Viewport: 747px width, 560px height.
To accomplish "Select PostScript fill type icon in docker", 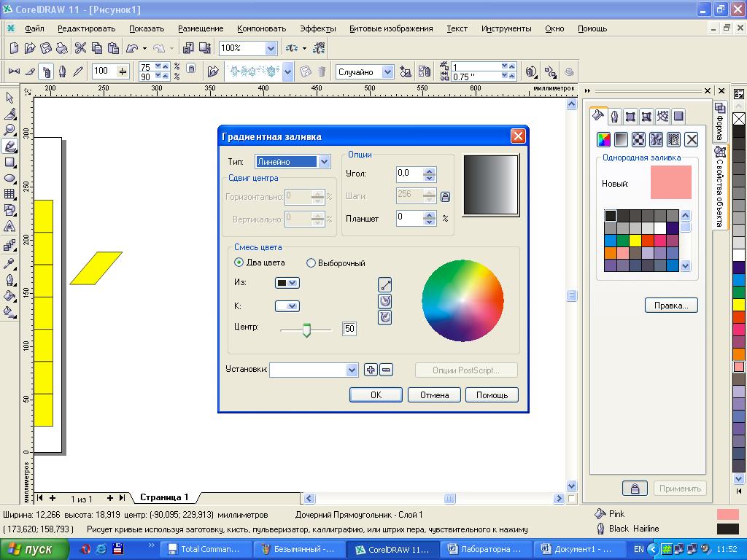I will coord(673,139).
